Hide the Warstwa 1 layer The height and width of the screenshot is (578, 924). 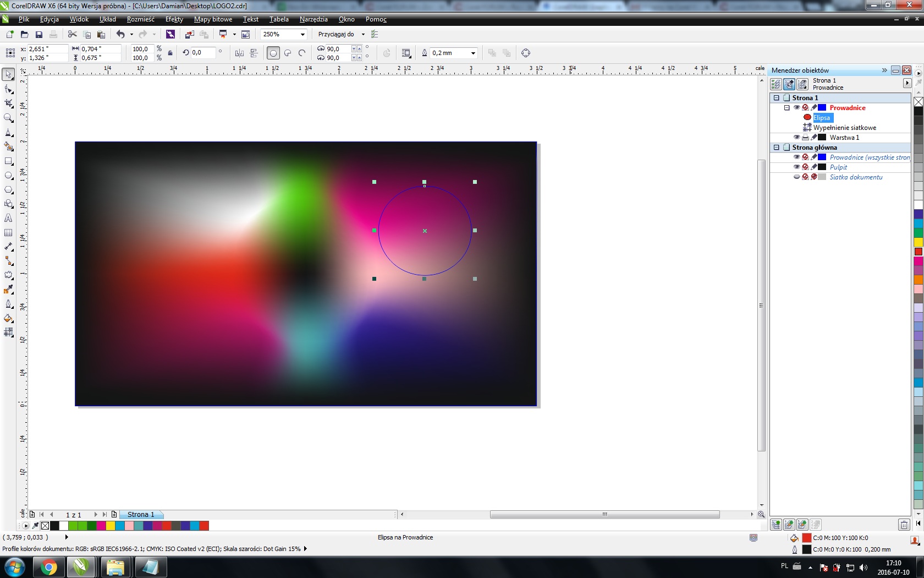pyautogui.click(x=796, y=138)
